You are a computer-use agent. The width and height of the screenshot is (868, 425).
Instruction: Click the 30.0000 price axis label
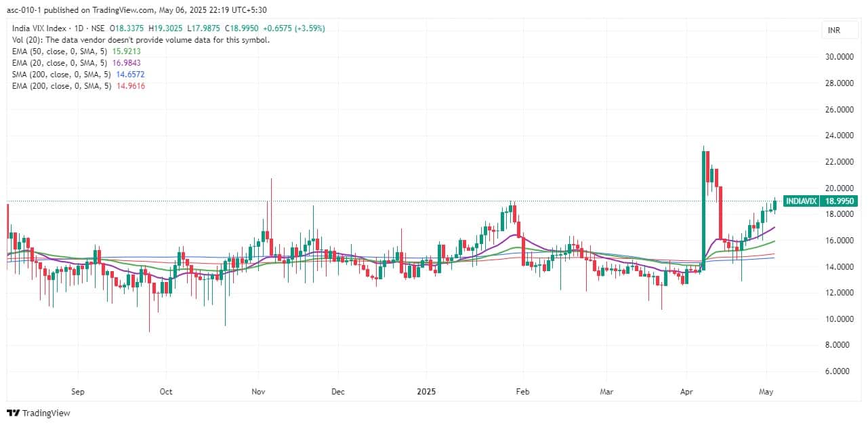tap(838, 57)
